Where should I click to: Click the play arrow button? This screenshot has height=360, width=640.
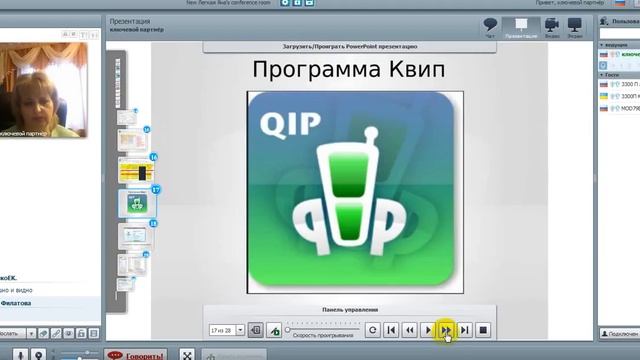(x=428, y=330)
